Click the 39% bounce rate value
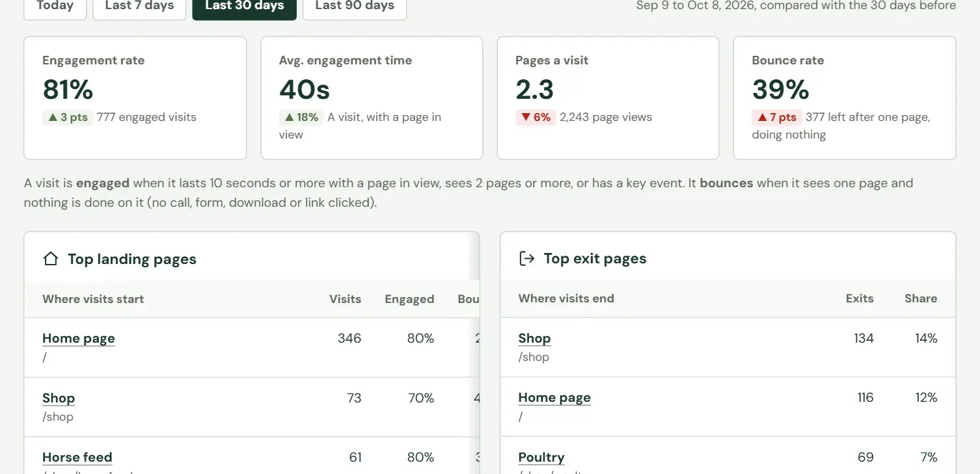 point(780,90)
